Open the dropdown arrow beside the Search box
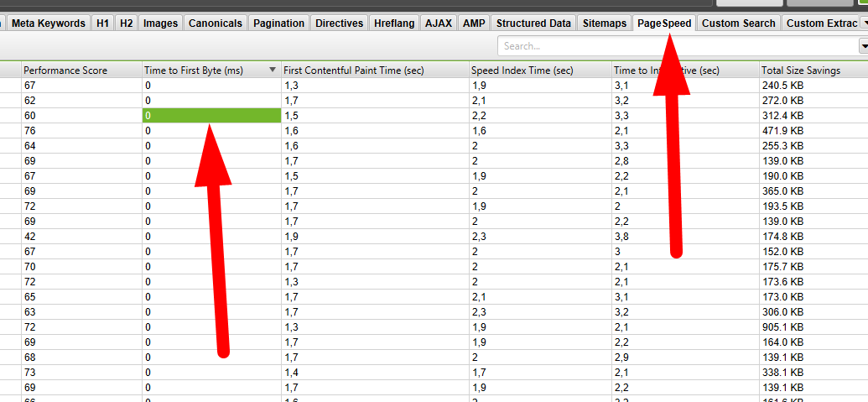This screenshot has height=402, width=868. point(863,46)
